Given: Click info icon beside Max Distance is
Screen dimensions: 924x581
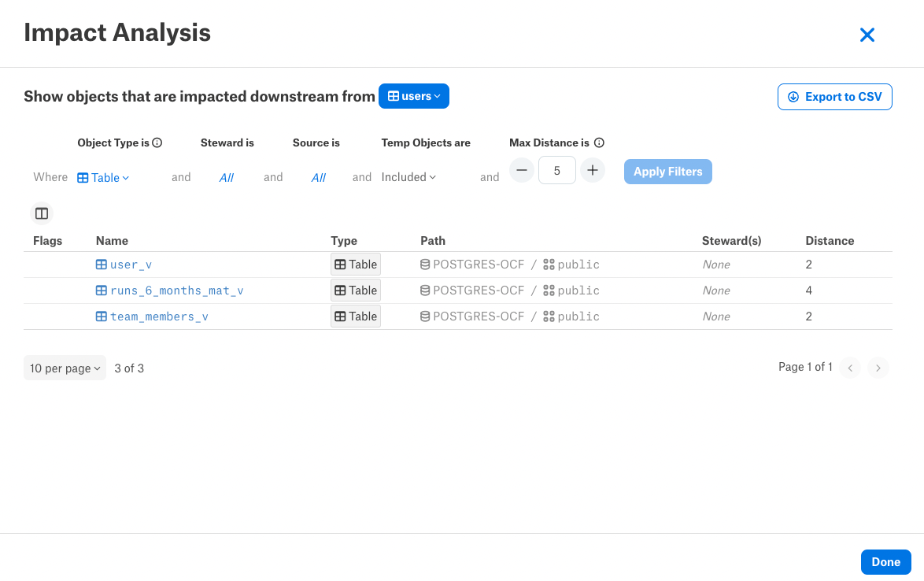Looking at the screenshot, I should pyautogui.click(x=599, y=142).
